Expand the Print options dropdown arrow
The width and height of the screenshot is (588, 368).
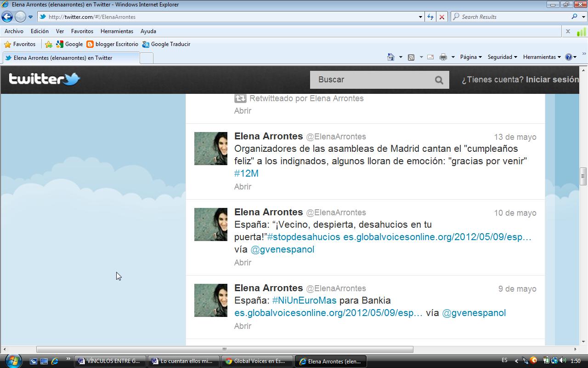(453, 57)
